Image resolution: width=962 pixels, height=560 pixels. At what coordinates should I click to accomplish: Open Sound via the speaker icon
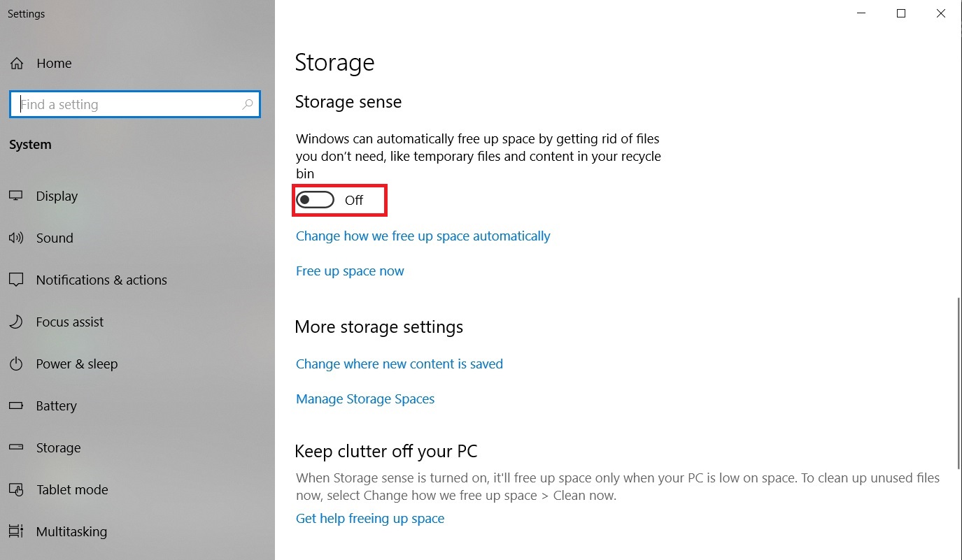[x=16, y=238]
